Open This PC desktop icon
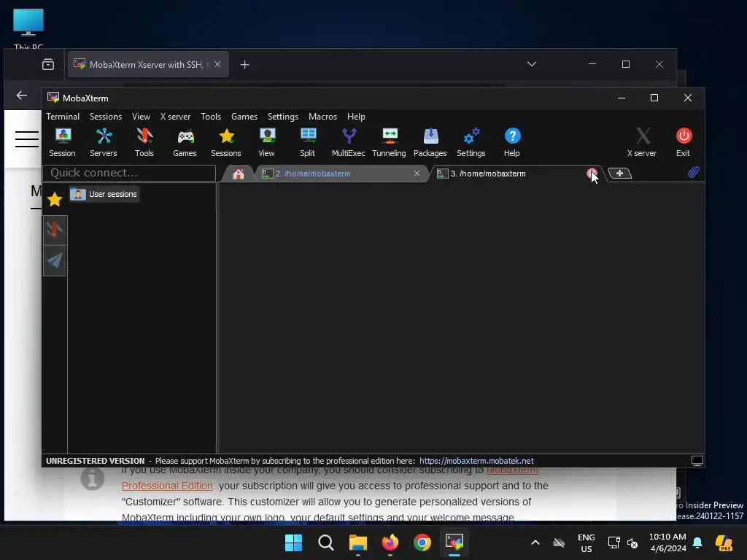Viewport: 747px width, 560px height. click(28, 28)
